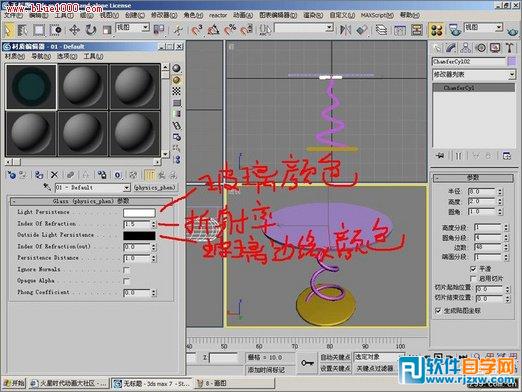The image size is (522, 392).
Task: Click the (physics_phen) material type button
Action: pos(155,188)
